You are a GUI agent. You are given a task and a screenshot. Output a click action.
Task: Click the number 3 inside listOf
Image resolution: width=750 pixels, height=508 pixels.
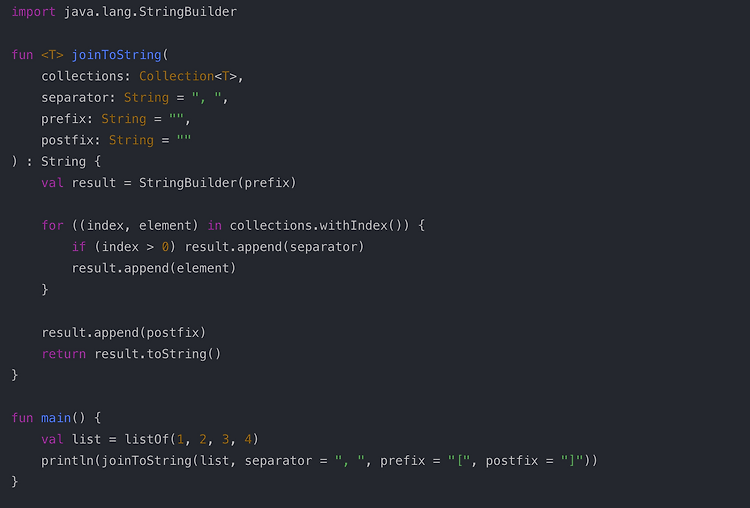(225, 439)
